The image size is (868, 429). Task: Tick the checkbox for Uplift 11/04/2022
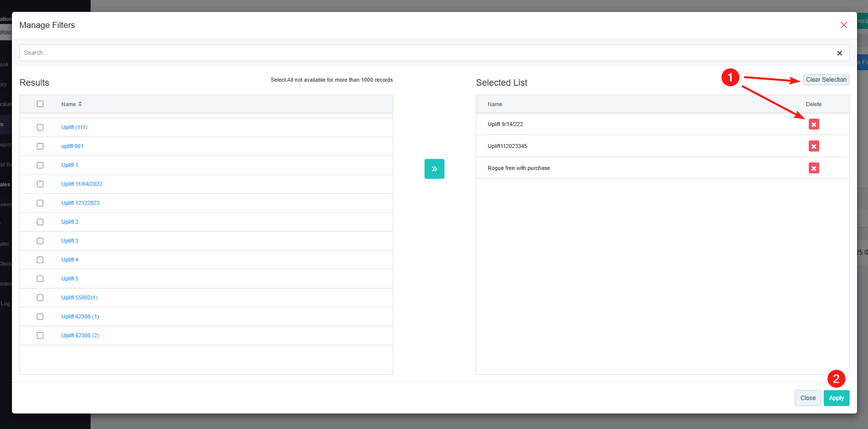point(40,184)
